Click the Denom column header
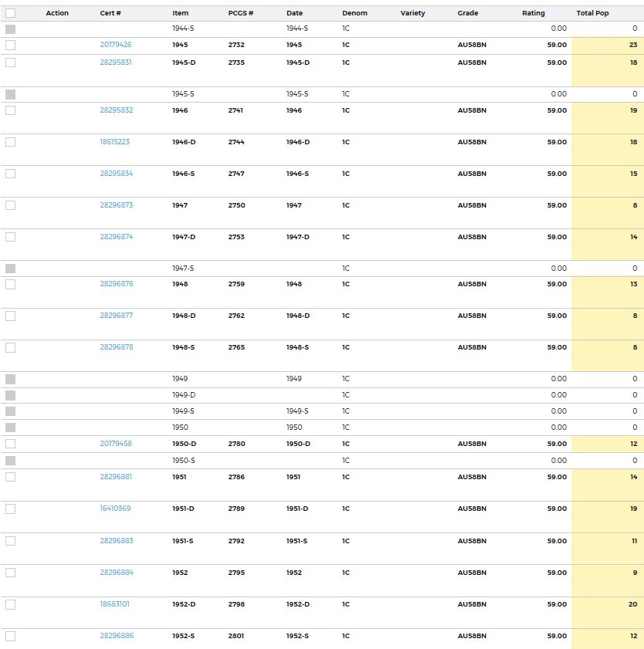Screen dimensions: 644x649 tap(354, 13)
